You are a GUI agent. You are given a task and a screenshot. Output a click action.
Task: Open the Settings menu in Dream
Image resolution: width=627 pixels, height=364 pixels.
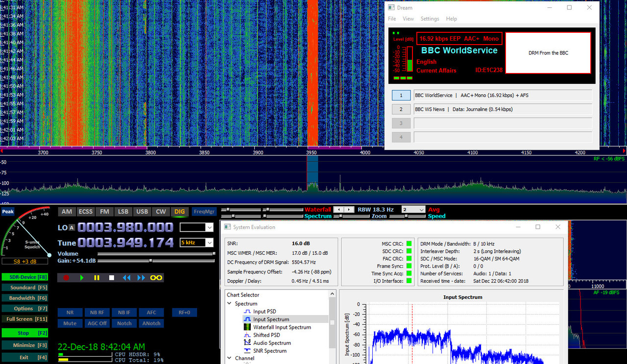(430, 19)
